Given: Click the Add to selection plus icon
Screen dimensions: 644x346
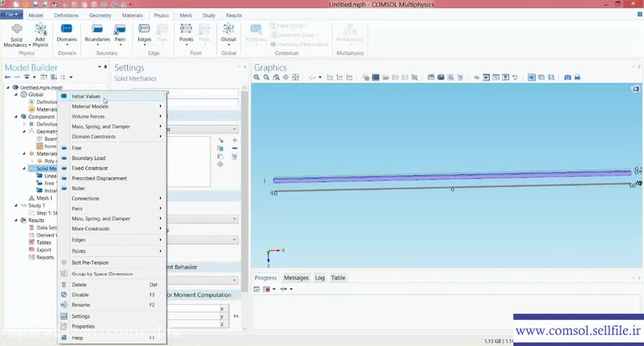Looking at the screenshot, I should 235,140.
